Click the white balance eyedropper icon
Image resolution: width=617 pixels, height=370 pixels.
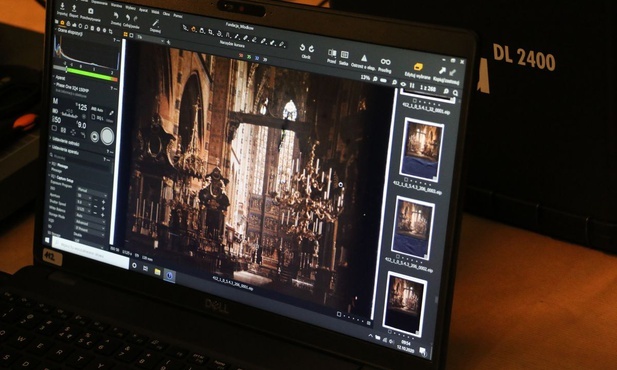click(111, 113)
